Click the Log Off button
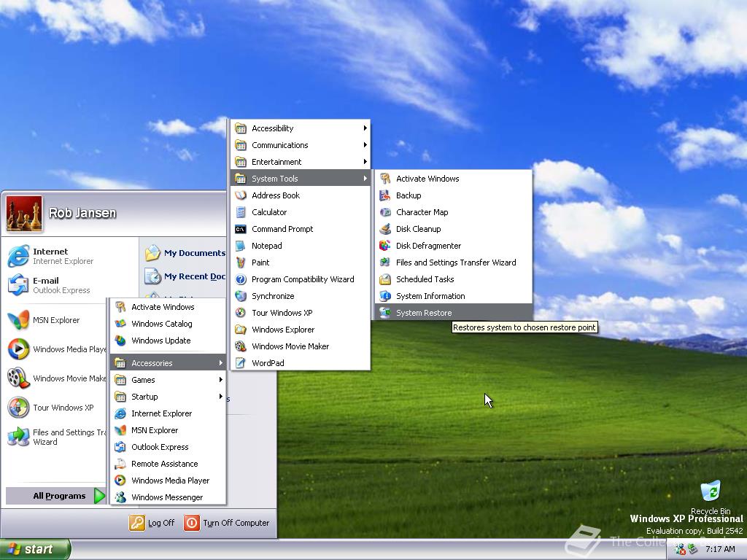The height and width of the screenshot is (560, 747). 152,523
